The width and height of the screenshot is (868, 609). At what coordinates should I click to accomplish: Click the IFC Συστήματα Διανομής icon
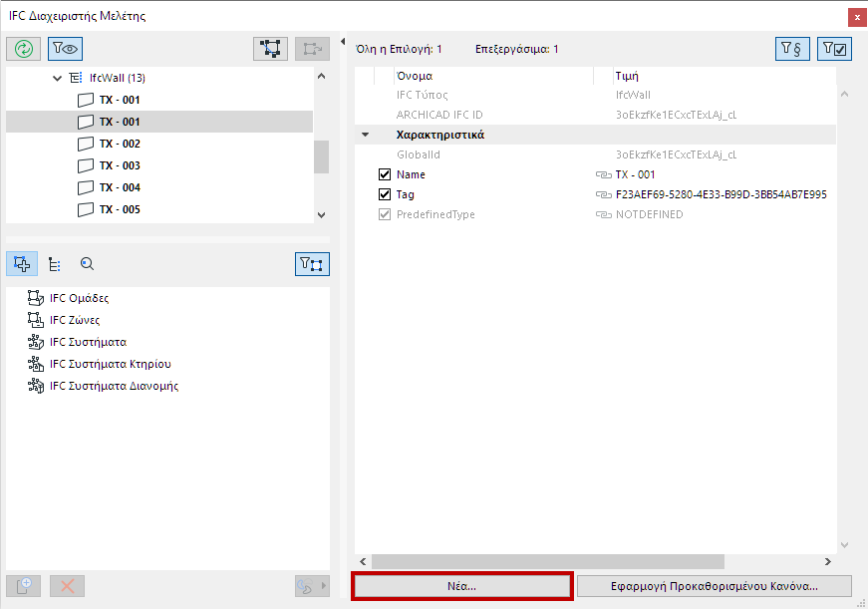coord(36,386)
